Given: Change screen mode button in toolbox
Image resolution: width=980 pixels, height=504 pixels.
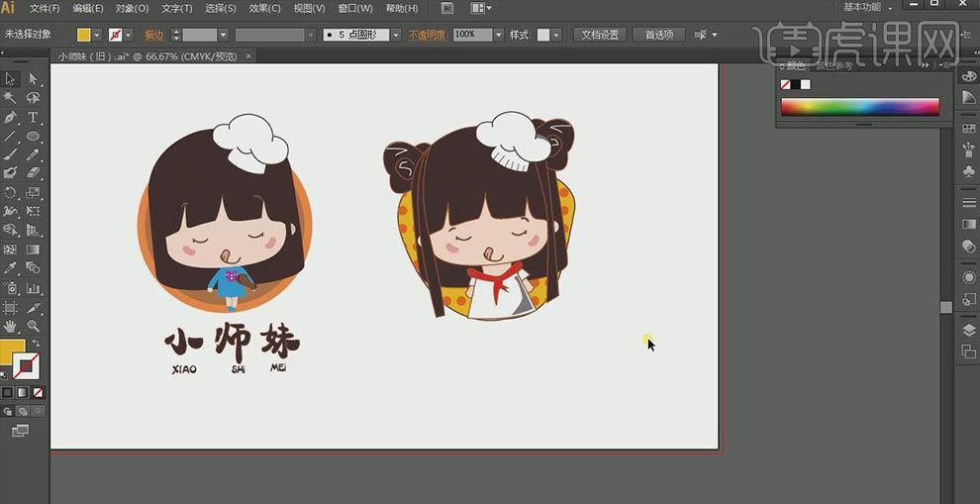Looking at the screenshot, I should (x=21, y=431).
